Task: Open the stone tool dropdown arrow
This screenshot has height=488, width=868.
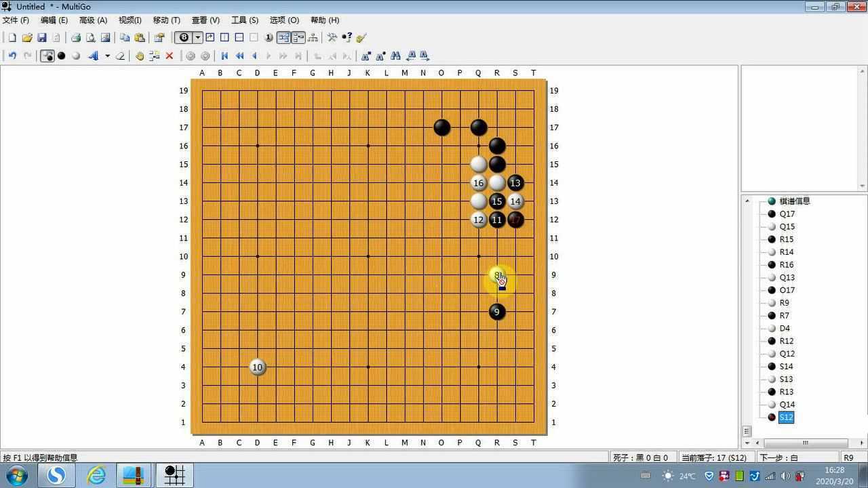Action: tap(107, 56)
